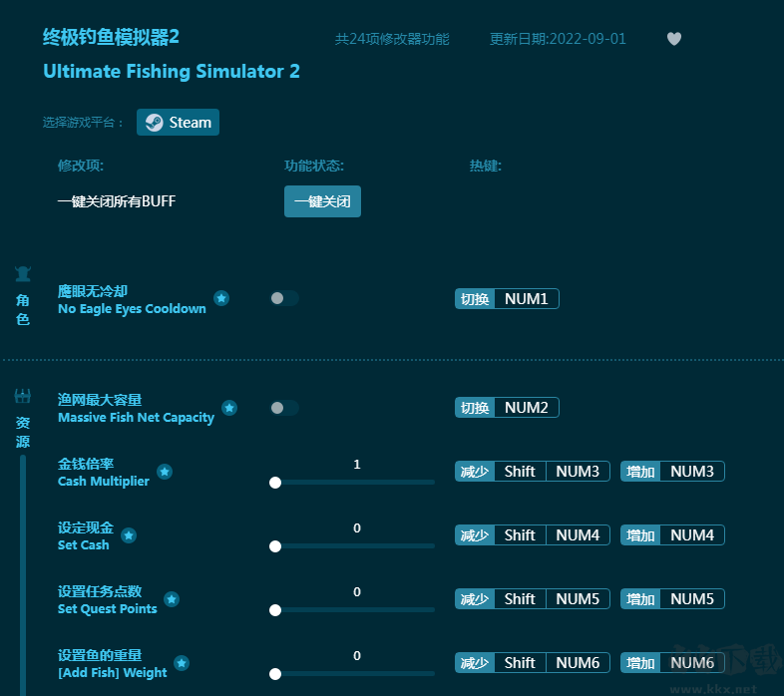Click the resources section icon in sidebar
The width and height of the screenshot is (784, 696).
tap(23, 396)
